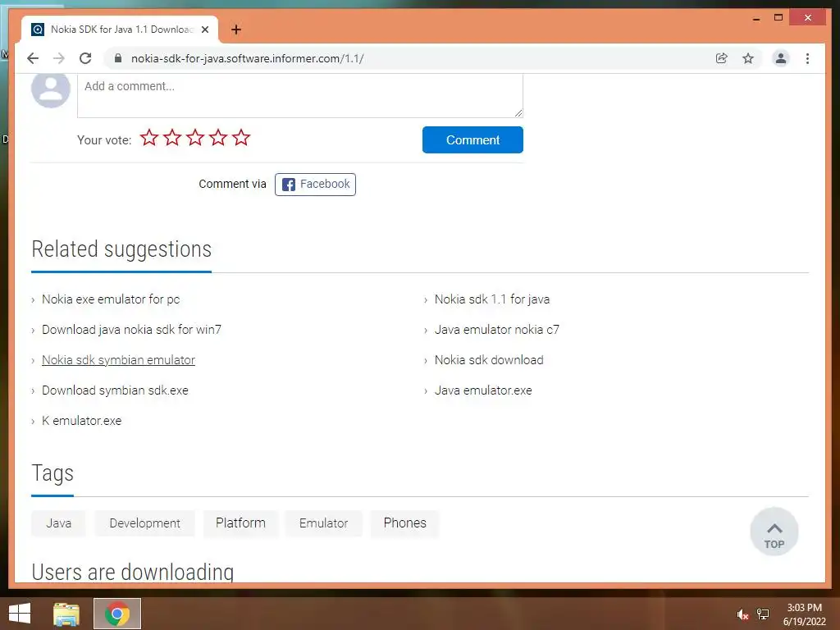Select the Java tag
Screen dimensions: 840x630
(x=58, y=523)
